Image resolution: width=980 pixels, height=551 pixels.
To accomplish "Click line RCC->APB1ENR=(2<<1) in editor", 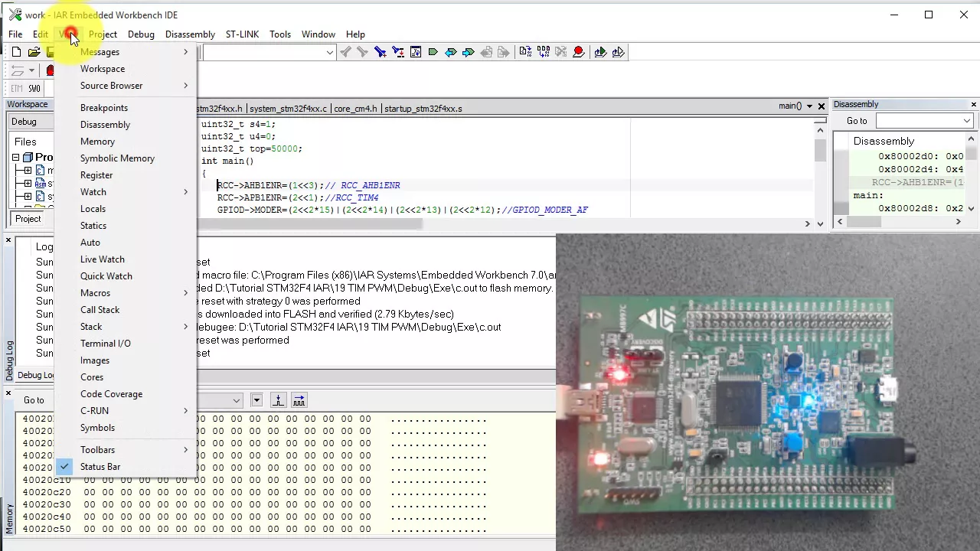I will [298, 197].
